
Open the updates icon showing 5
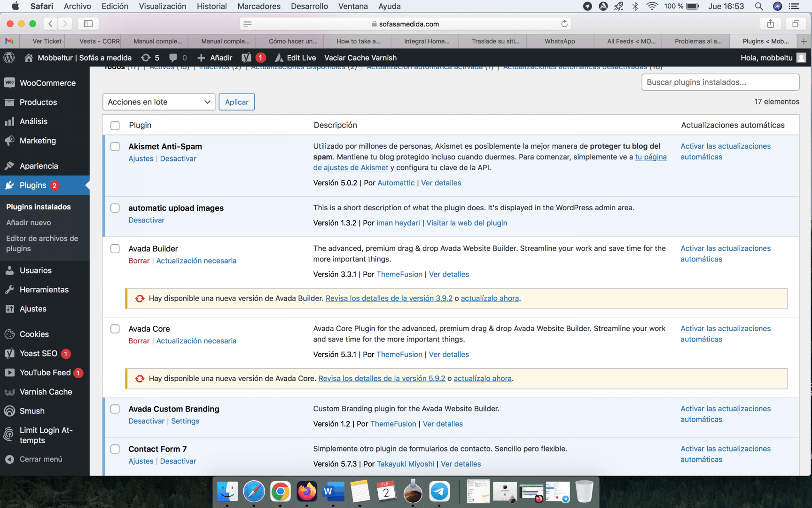tap(150, 57)
